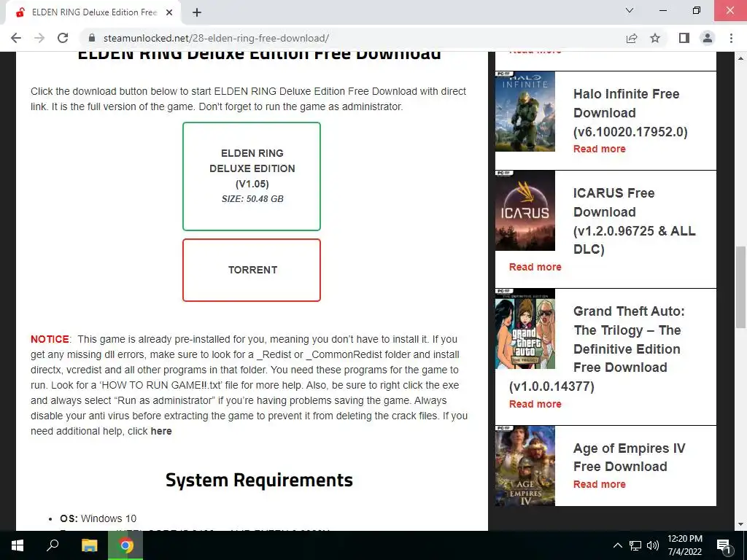Viewport: 747px width, 560px height.
Task: Click ELDEN RING DELUXE EDITION download button
Action: pyautogui.click(x=252, y=176)
